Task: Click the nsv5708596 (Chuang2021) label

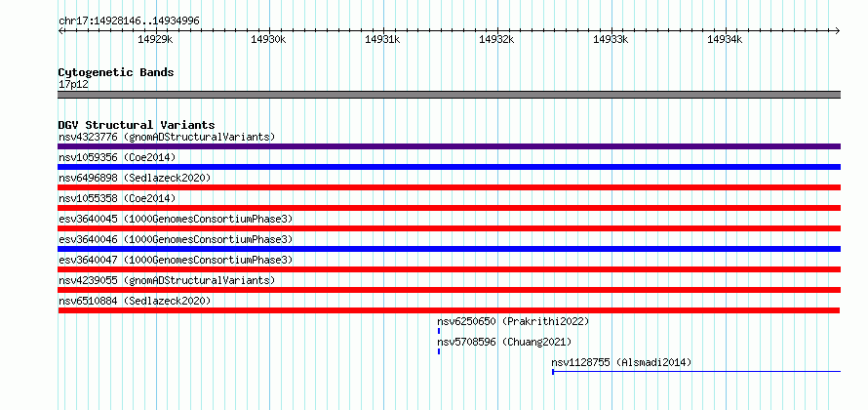Action: coord(504,342)
